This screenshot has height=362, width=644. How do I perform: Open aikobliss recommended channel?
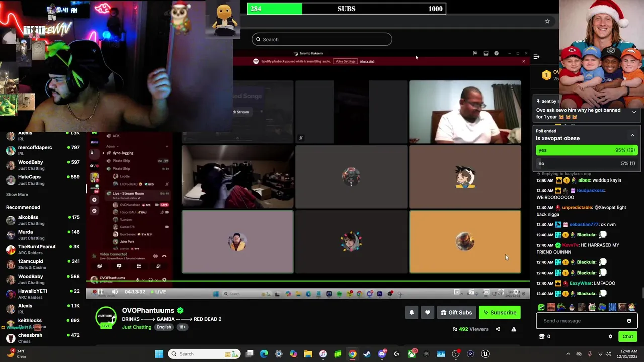pos(43,220)
